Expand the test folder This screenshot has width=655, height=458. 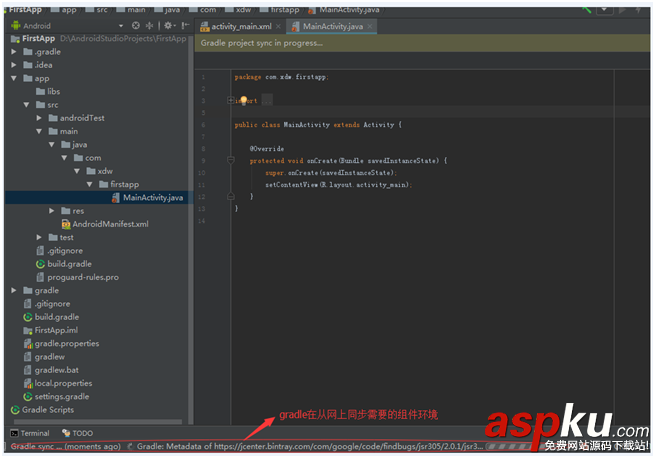click(39, 237)
